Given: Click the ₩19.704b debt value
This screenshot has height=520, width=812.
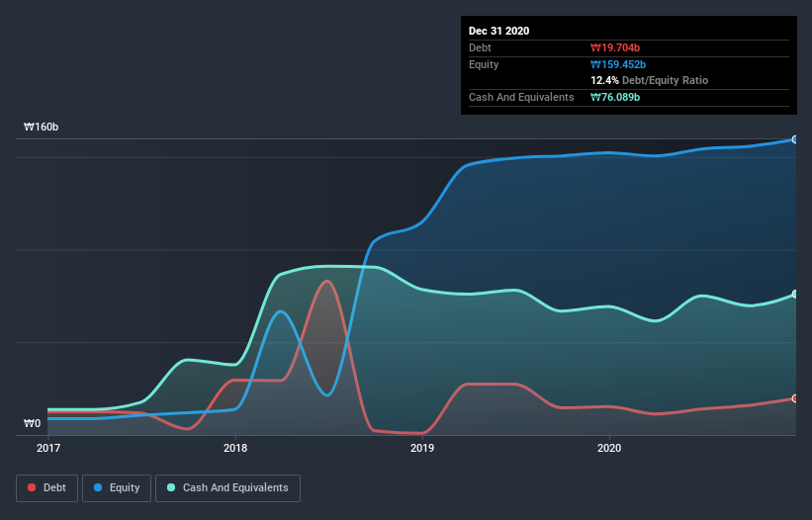Looking at the screenshot, I should click(615, 47).
